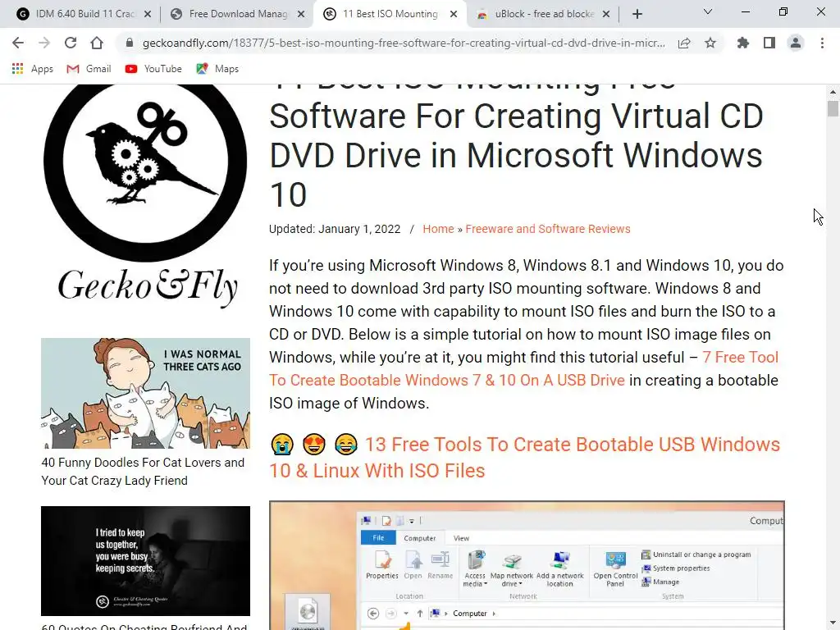
Task: Click the scrollbar down arrow
Action: (833, 624)
